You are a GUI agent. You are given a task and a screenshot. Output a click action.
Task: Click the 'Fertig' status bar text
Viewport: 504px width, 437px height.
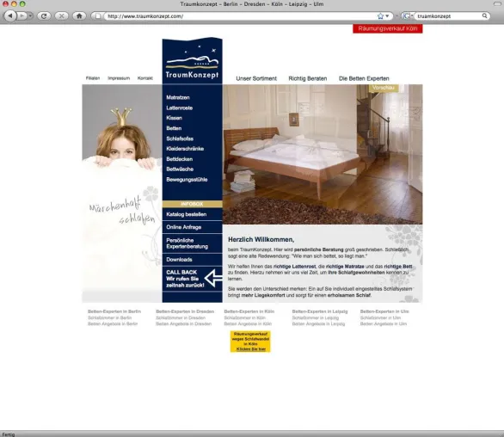9,434
